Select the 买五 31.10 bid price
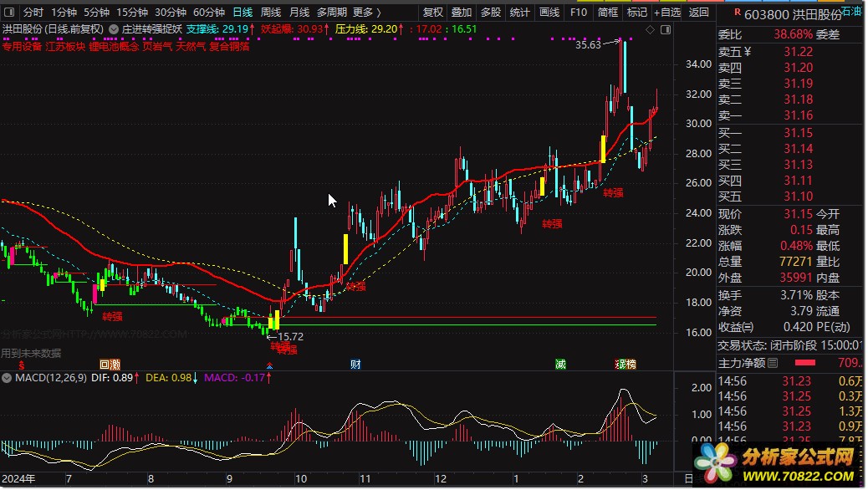 click(x=799, y=197)
